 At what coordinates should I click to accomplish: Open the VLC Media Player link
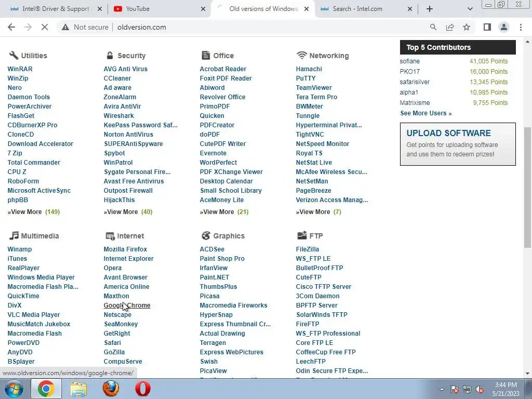click(34, 315)
